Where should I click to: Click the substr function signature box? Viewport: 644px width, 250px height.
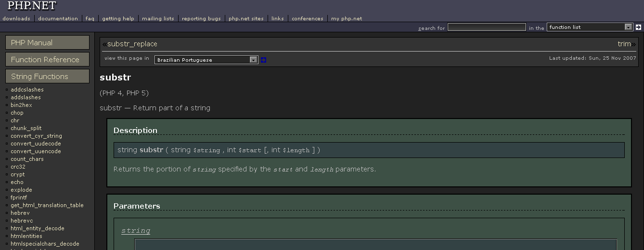click(369, 150)
